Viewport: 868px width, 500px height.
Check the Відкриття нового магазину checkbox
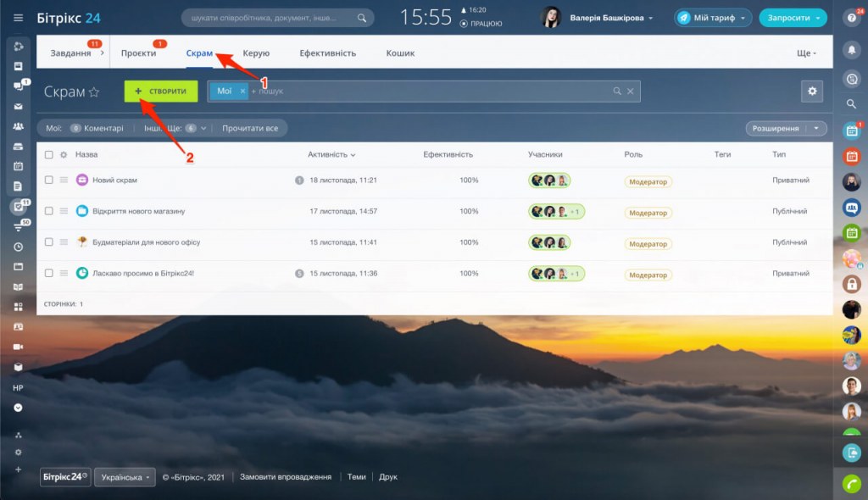click(x=48, y=211)
